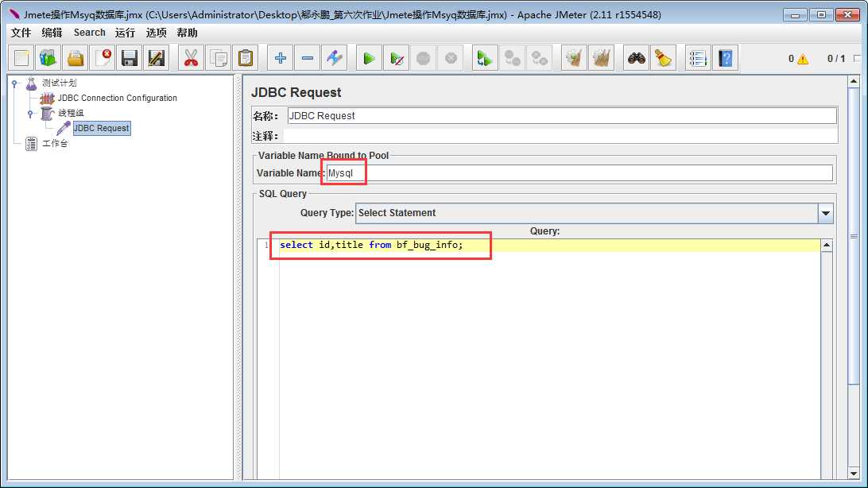Select 测试计划 in the tree

pyautogui.click(x=60, y=83)
